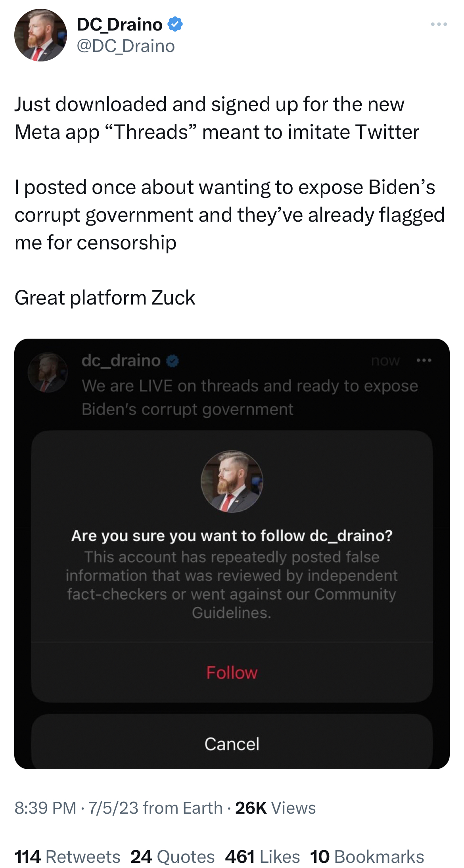Open the 24 Quotes list

173,857
